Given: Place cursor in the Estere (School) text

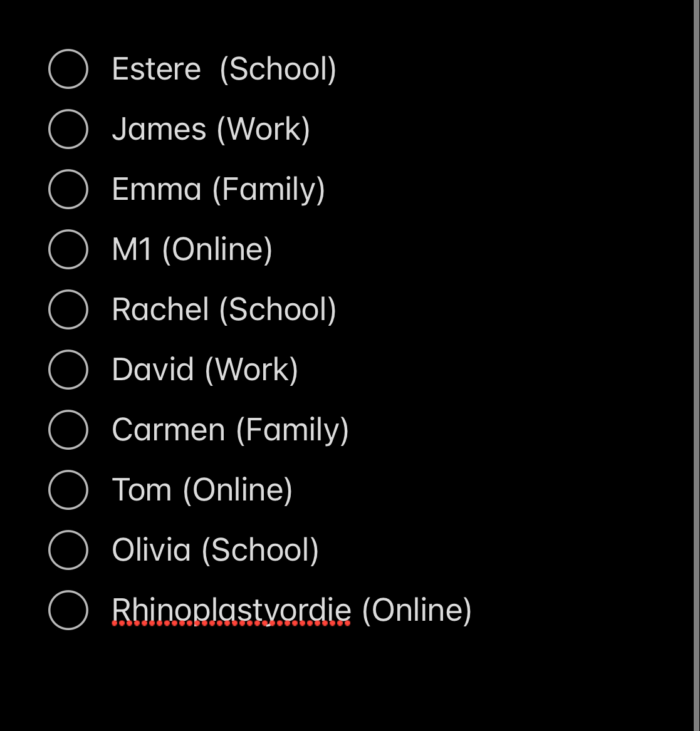Looking at the screenshot, I should (224, 70).
